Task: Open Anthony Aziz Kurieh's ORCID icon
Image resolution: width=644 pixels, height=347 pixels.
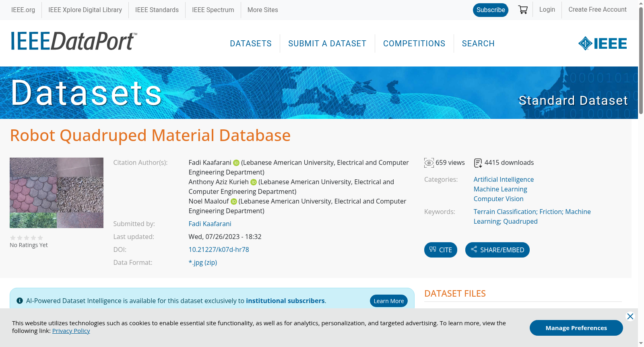Action: tap(254, 182)
